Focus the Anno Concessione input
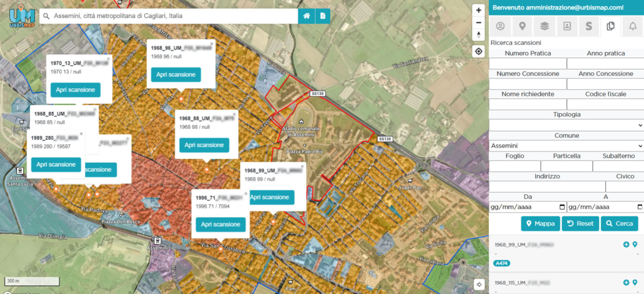Viewport: 644px width, 294px height. (x=605, y=84)
